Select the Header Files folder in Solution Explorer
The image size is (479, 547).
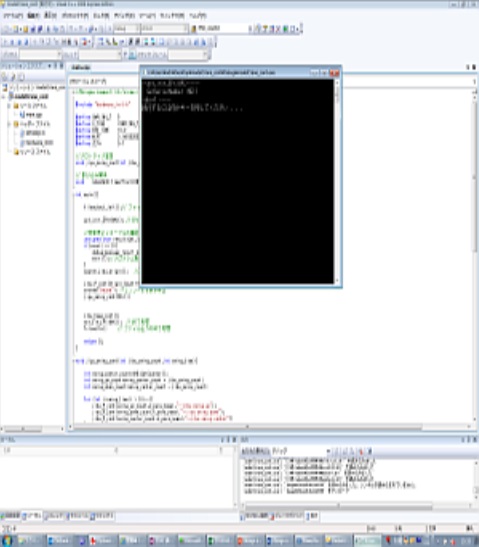pos(32,124)
